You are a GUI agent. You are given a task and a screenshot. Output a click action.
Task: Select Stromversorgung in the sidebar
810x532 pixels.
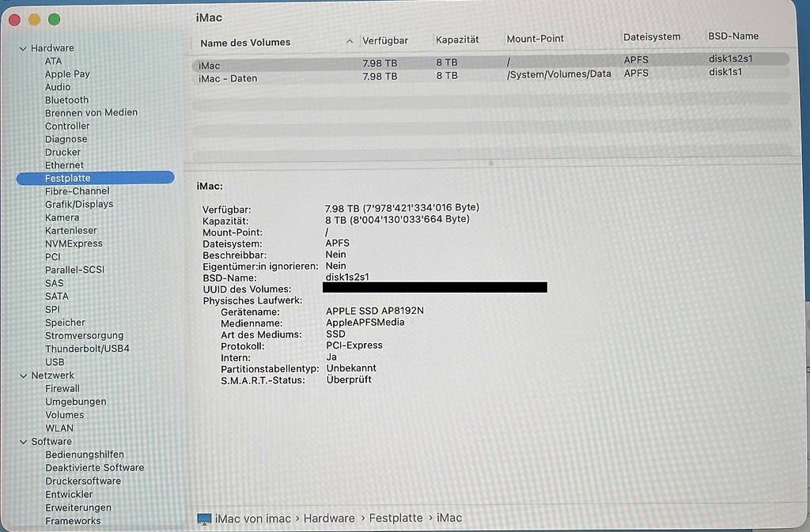pos(84,335)
